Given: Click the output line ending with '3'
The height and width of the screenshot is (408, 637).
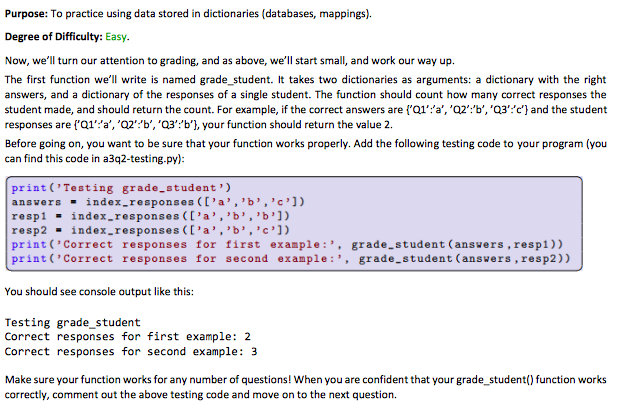Looking at the screenshot, I should click(x=131, y=352).
